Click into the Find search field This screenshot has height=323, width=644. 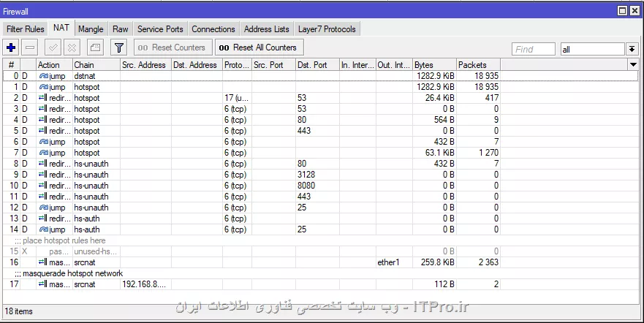[534, 49]
